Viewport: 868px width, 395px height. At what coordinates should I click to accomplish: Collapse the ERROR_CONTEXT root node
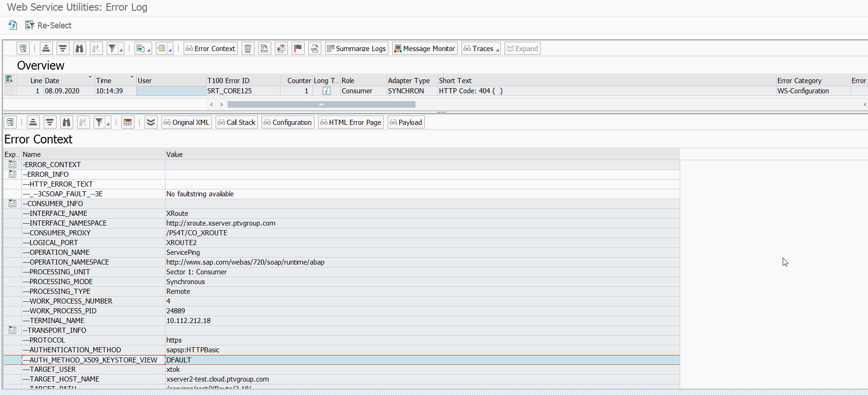(x=12, y=165)
